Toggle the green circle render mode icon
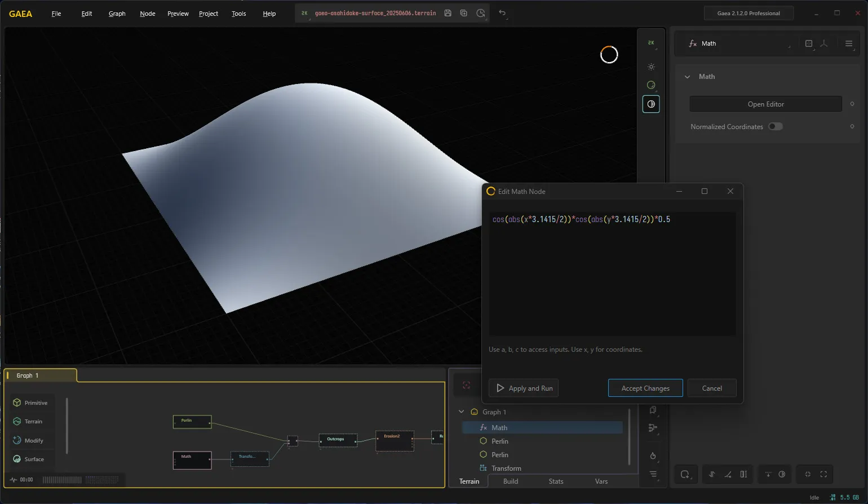The width and height of the screenshot is (868, 504). click(651, 85)
